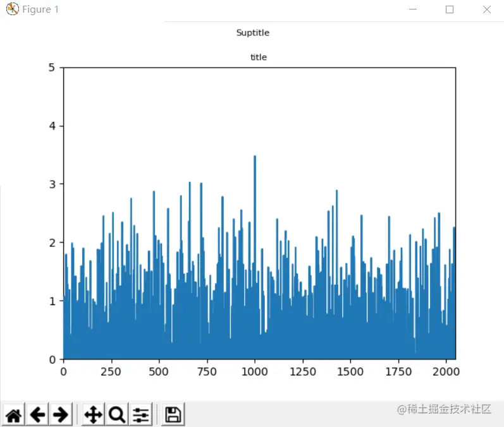This screenshot has height=427, width=504.
Task: Click the matplotlib icon in the title bar
Action: (12, 9)
